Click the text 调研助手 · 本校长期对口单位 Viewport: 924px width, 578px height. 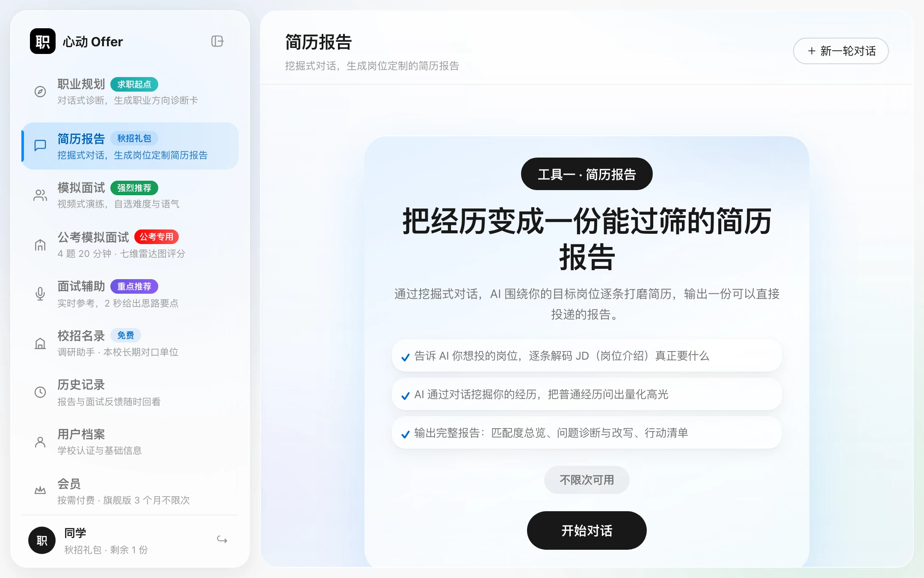click(118, 352)
